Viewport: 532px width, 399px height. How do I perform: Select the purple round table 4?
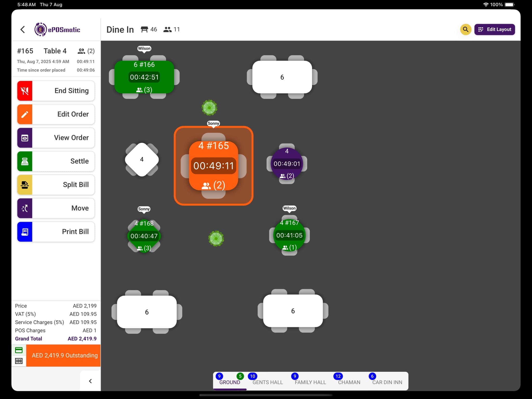287,164
